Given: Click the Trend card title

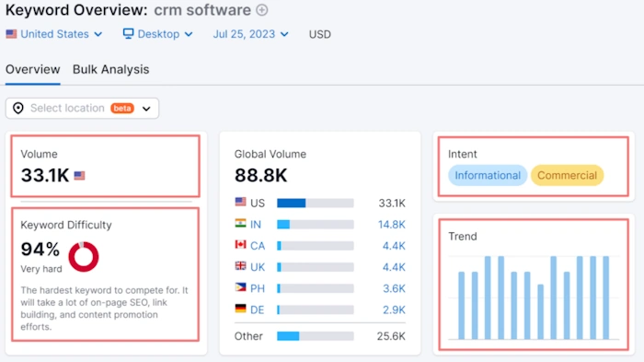Looking at the screenshot, I should click(x=463, y=237).
